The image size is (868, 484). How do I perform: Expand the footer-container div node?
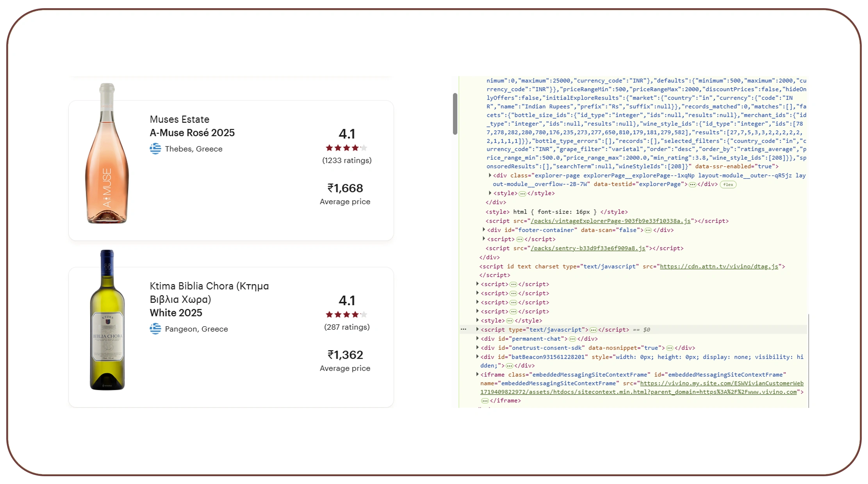point(484,230)
